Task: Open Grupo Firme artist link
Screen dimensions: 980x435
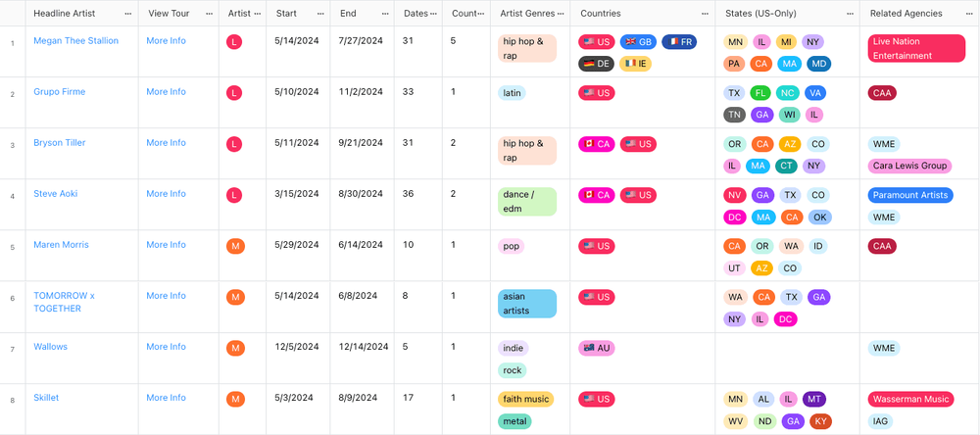Action: tap(60, 92)
